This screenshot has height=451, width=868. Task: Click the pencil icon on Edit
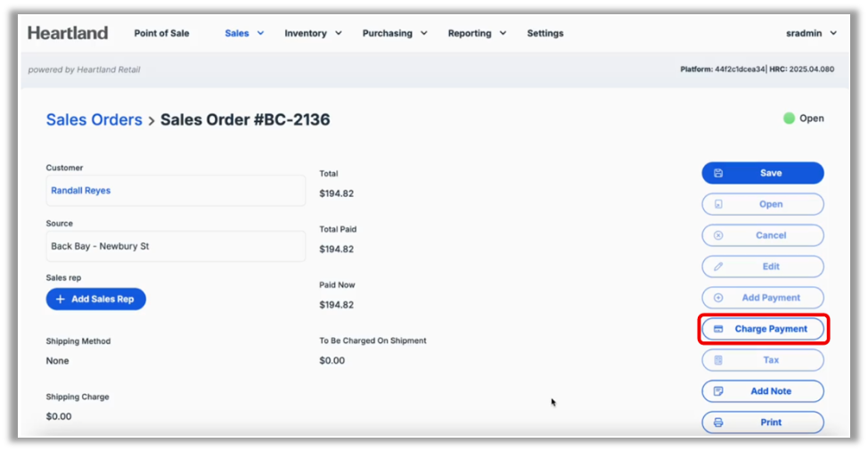point(718,266)
